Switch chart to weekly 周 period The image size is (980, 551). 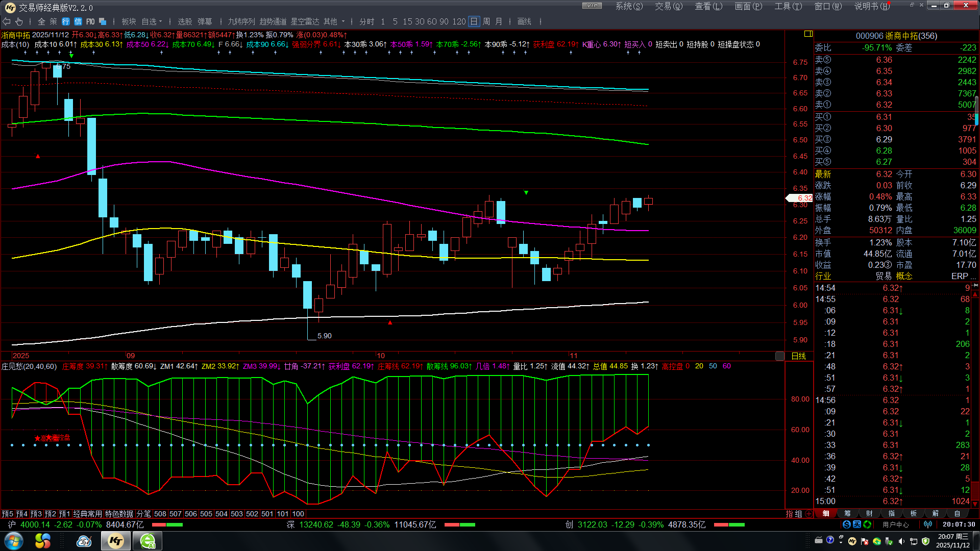click(486, 21)
